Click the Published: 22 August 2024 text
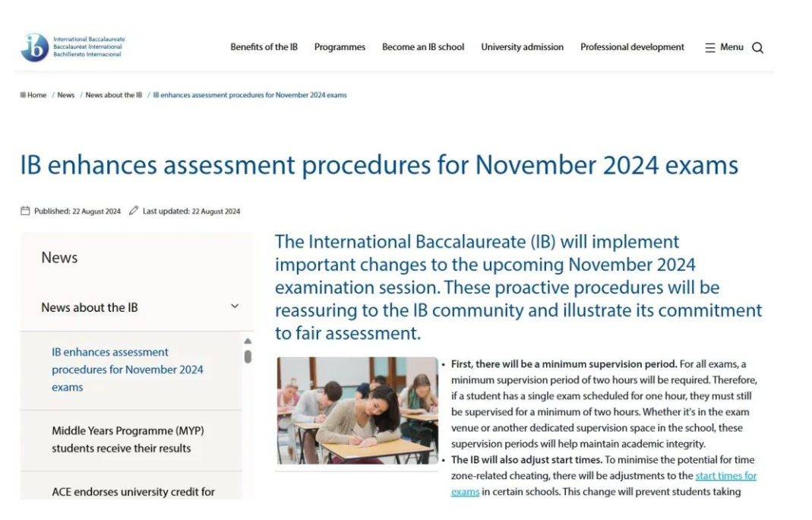 (x=77, y=211)
